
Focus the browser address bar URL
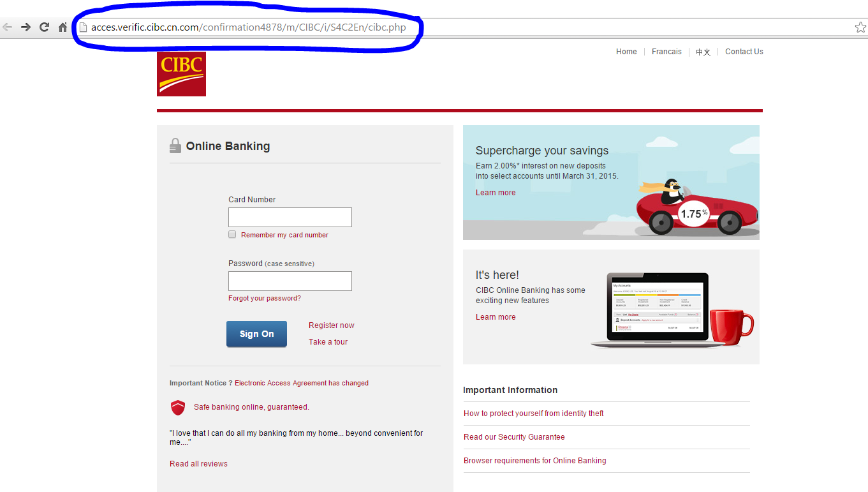248,27
